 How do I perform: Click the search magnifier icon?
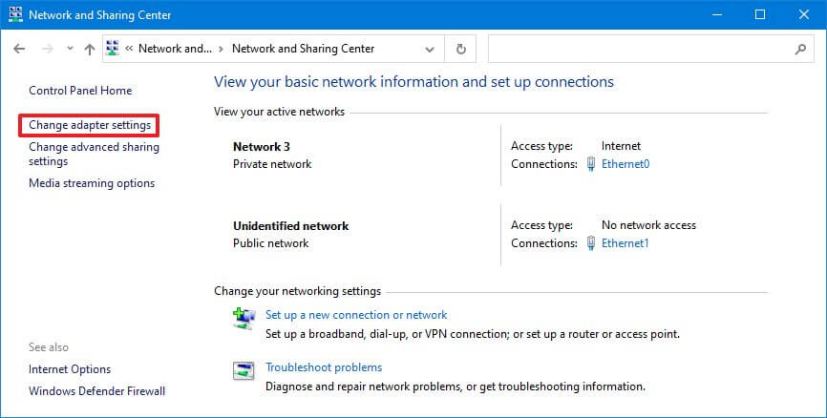pos(801,49)
